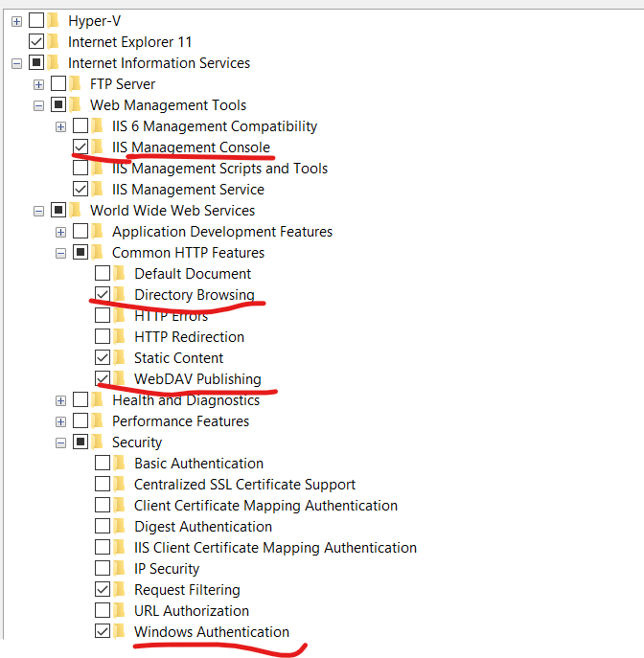Toggle World Wide Web Services checkbox
The width and height of the screenshot is (644, 658).
58,210
